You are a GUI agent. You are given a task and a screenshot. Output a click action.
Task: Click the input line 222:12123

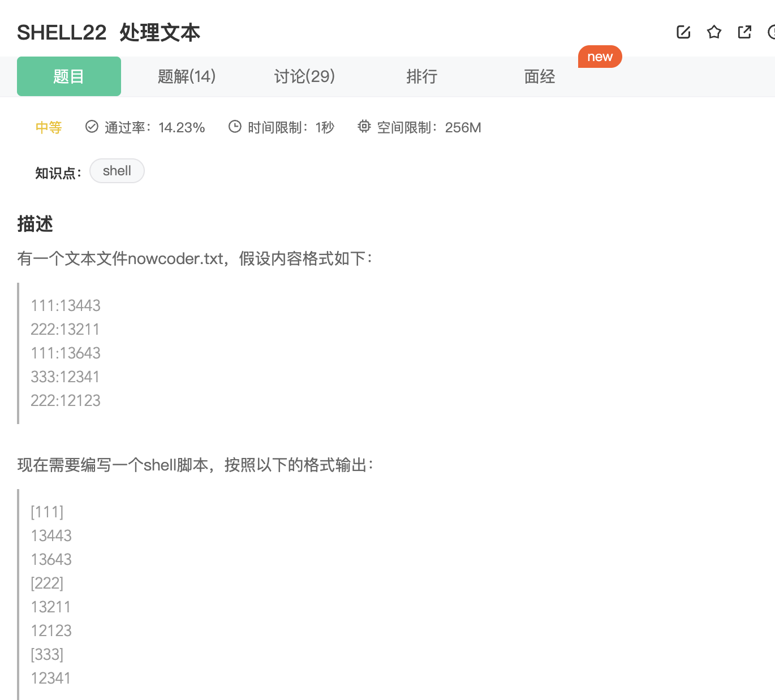(66, 400)
